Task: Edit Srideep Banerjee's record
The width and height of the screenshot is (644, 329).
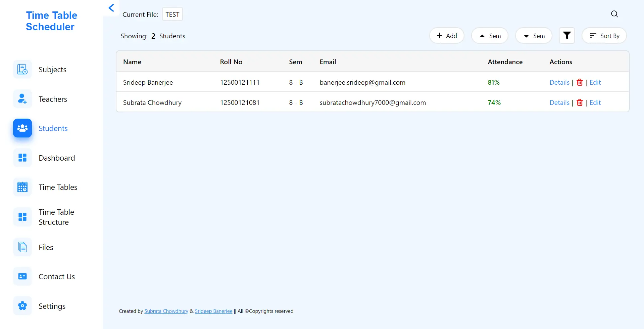Action: pos(595,82)
